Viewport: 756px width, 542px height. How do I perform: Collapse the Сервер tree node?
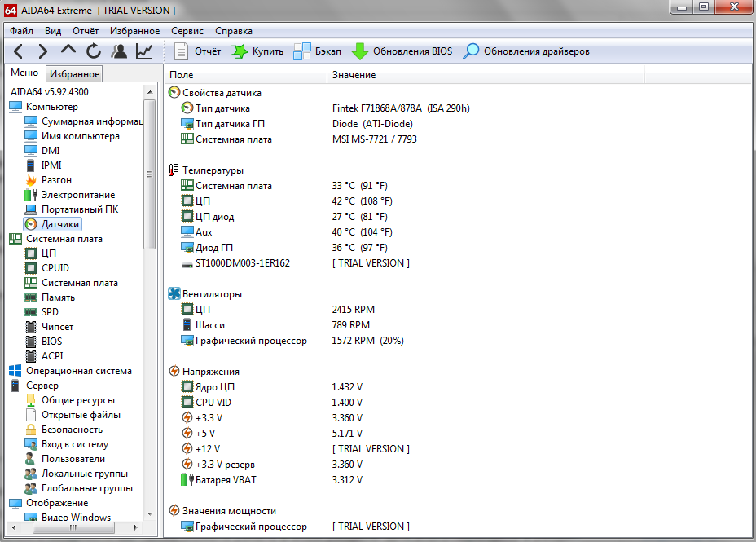(42, 386)
